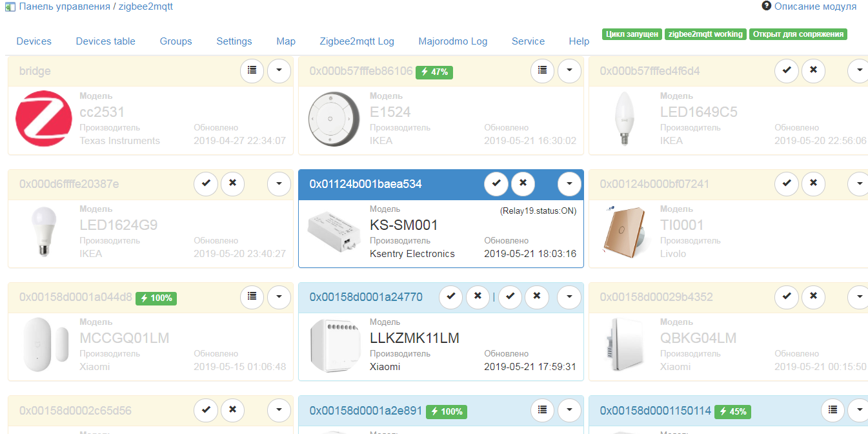Open the Map tab

pos(286,41)
